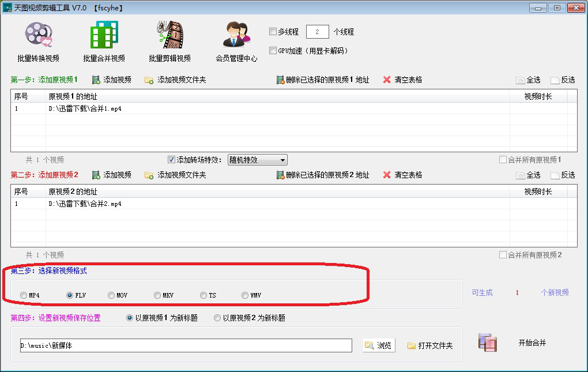The image size is (588, 372).
Task: Open the 批量合并视频 tool icon
Action: pyautogui.click(x=104, y=35)
